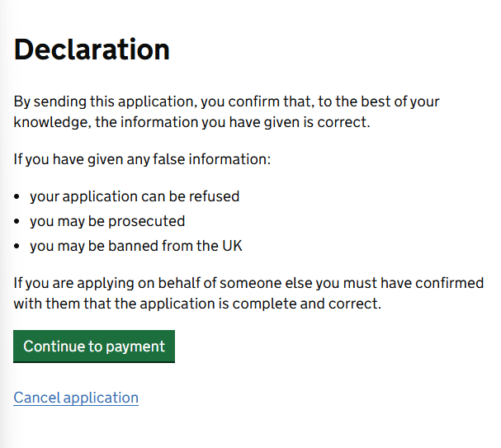Viewport: 501px width, 448px height.
Task: Click 'If you have given any false information' line
Action: [142, 159]
